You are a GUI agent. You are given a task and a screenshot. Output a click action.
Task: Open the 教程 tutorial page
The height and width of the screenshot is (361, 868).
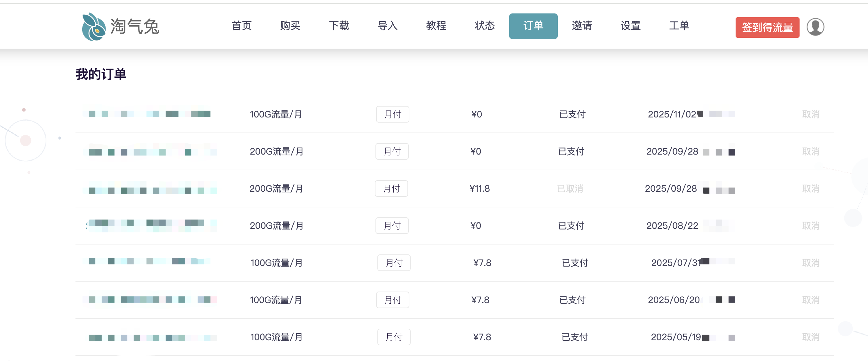pyautogui.click(x=436, y=26)
